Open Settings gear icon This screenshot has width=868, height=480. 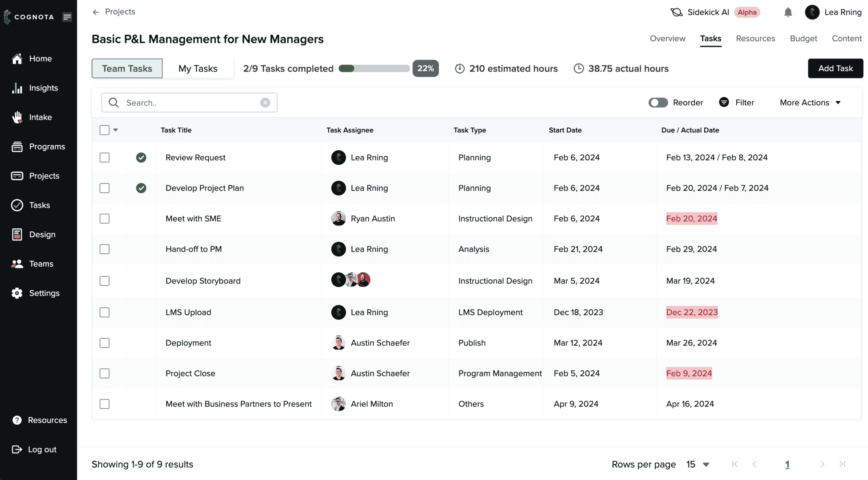click(17, 293)
